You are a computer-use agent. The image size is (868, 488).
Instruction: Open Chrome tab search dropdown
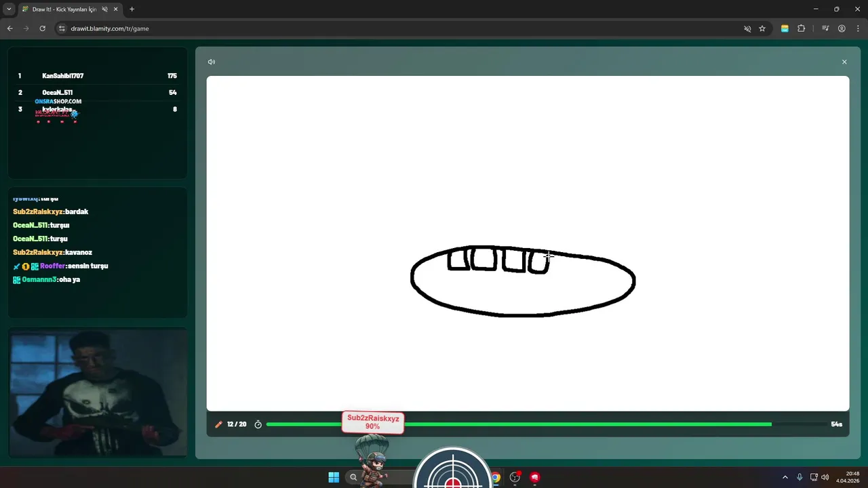9,9
